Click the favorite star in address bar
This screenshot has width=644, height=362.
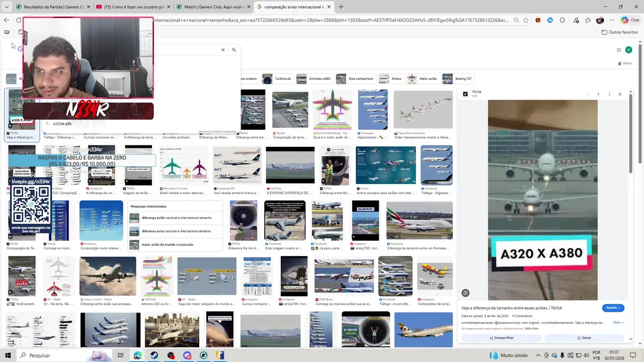pyautogui.click(x=526, y=20)
